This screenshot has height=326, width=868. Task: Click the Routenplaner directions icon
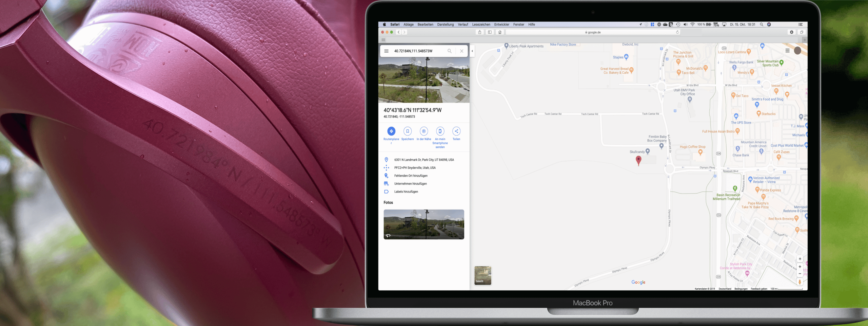tap(391, 131)
